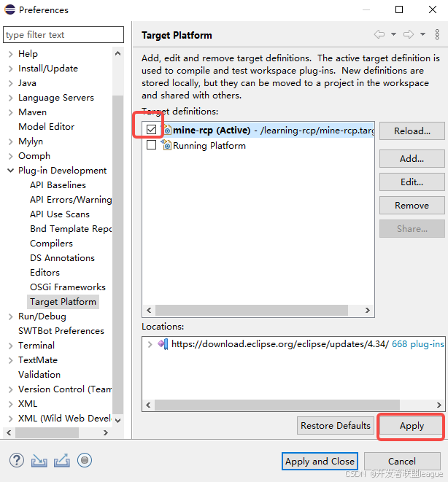Check the Running Platform checkbox

pos(151,145)
